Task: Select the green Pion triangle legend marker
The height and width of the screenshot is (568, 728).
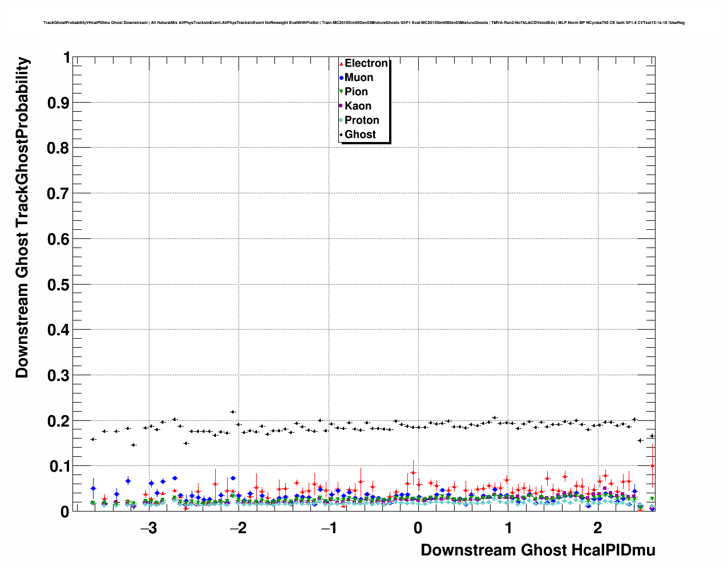Action: click(341, 92)
